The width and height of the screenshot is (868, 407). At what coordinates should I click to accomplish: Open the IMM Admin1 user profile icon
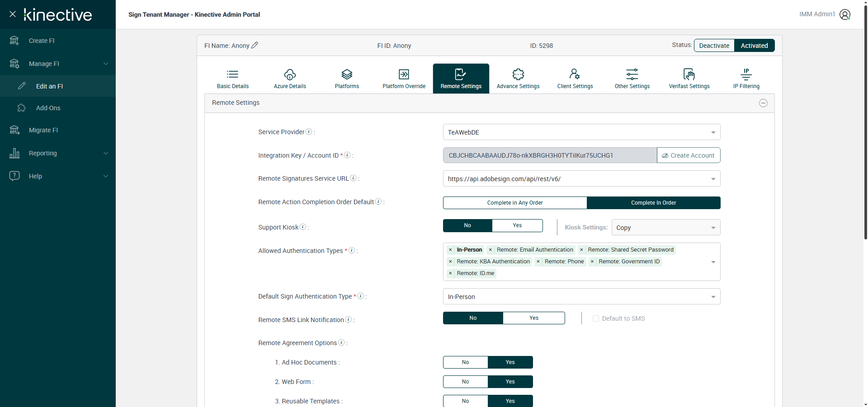[x=845, y=14]
